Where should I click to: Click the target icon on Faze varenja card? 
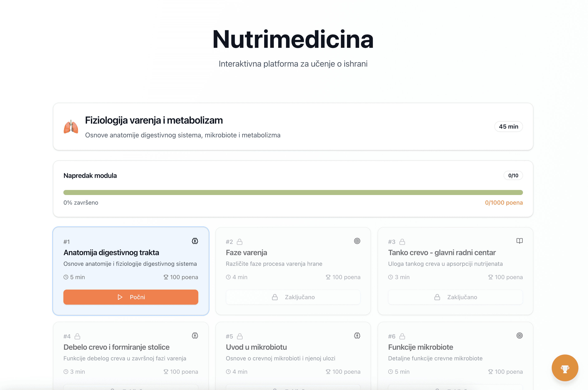click(357, 241)
